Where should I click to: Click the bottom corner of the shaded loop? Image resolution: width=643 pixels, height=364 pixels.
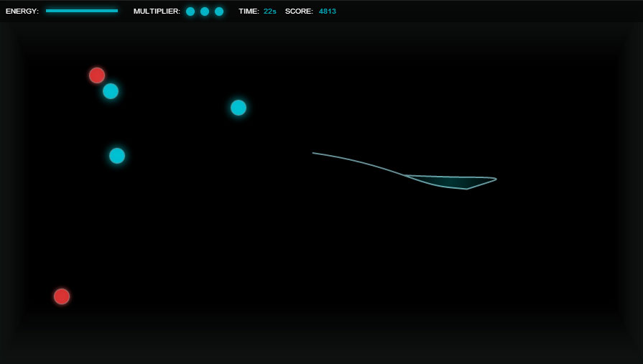[x=466, y=189]
